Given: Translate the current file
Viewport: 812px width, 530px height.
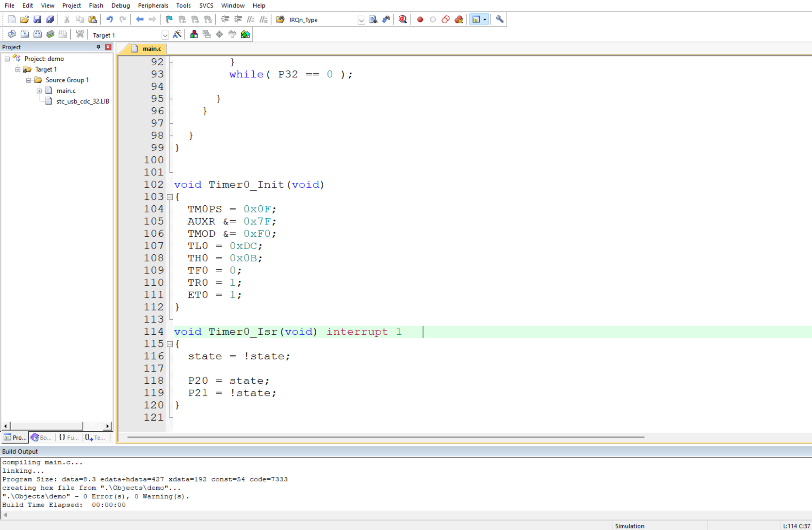Looking at the screenshot, I should 12,34.
